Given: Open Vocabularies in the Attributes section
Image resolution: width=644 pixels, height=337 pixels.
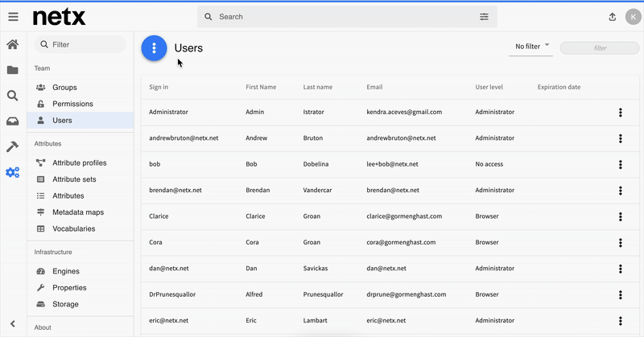Looking at the screenshot, I should coord(73,229).
